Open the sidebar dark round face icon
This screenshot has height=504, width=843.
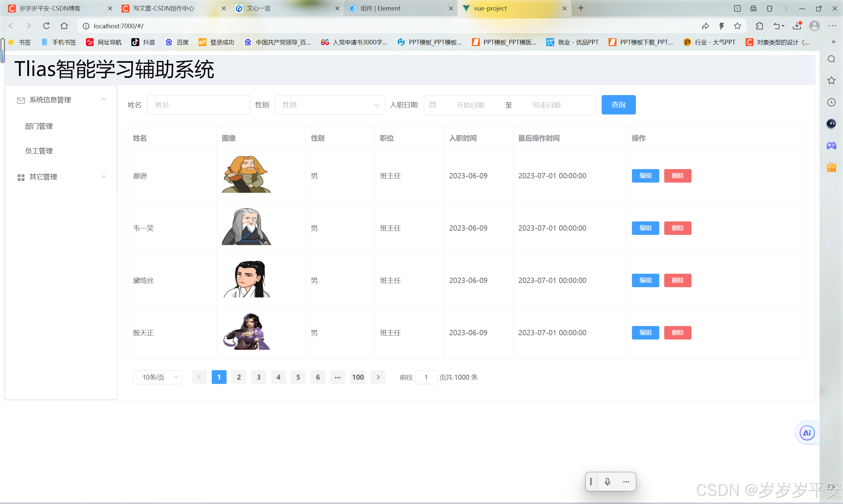[831, 124]
